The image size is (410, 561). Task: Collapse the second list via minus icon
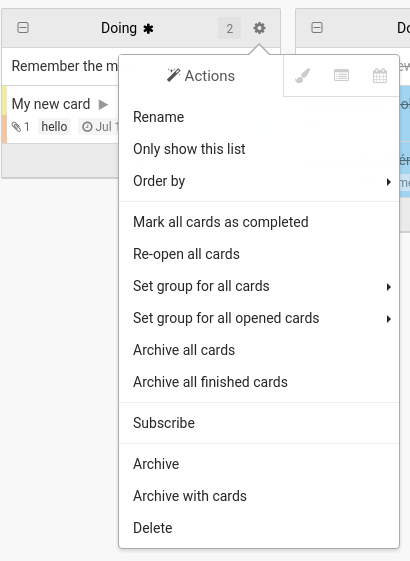(x=317, y=28)
